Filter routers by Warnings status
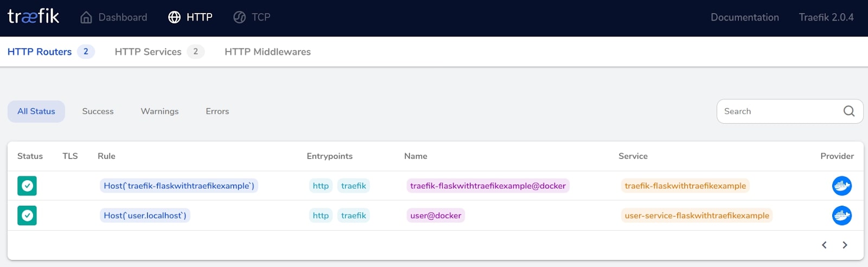868x267 pixels. pyautogui.click(x=159, y=111)
